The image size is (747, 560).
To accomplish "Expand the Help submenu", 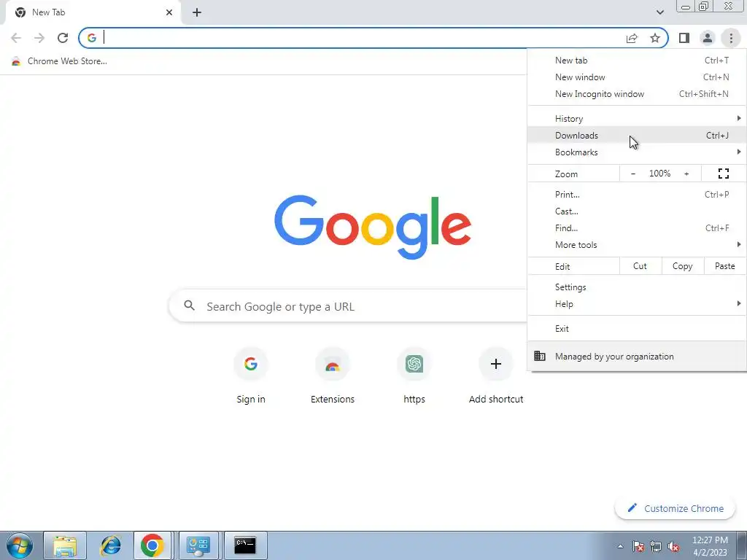I will click(637, 304).
